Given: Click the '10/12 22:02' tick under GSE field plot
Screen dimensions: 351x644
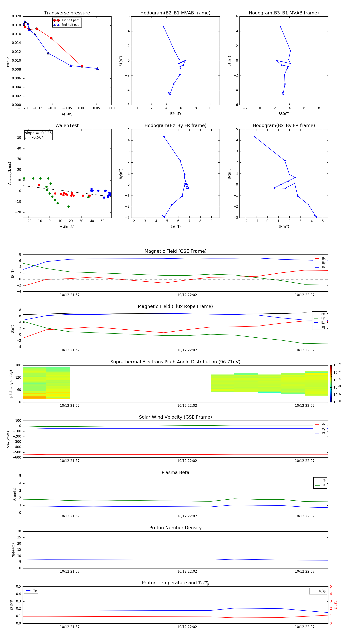Looking at the screenshot, I should 187,295.
